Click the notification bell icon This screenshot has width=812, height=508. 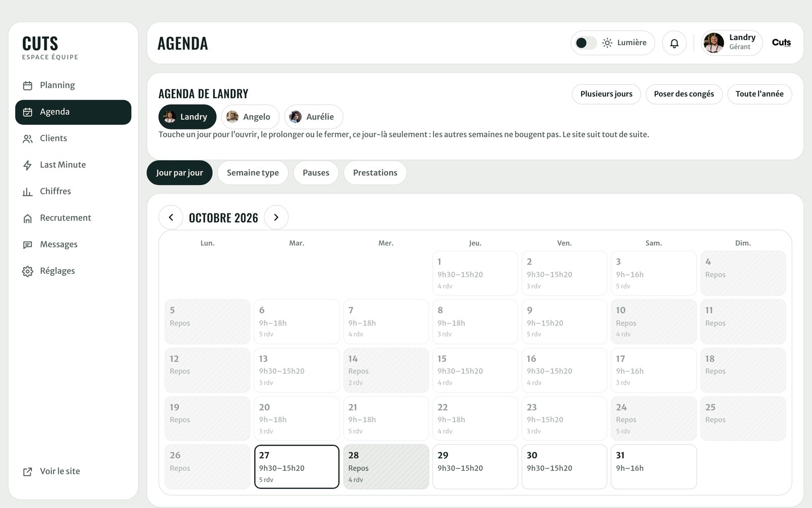coord(674,43)
